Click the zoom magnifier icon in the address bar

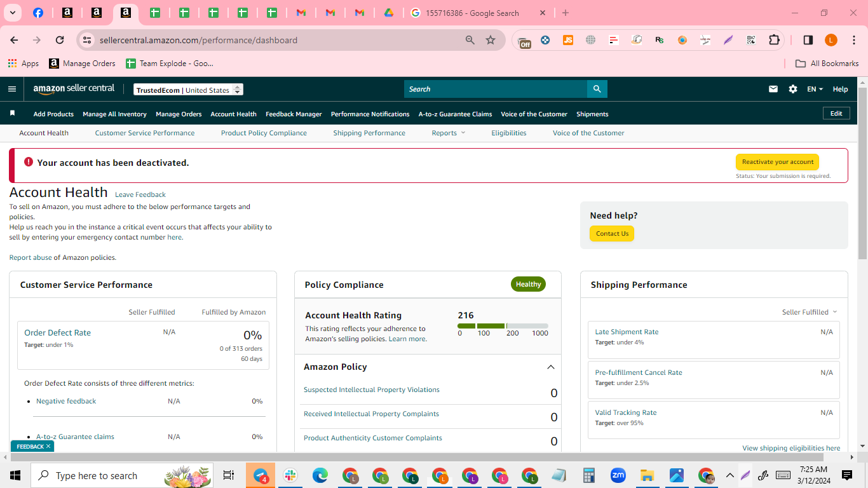pyautogui.click(x=470, y=40)
